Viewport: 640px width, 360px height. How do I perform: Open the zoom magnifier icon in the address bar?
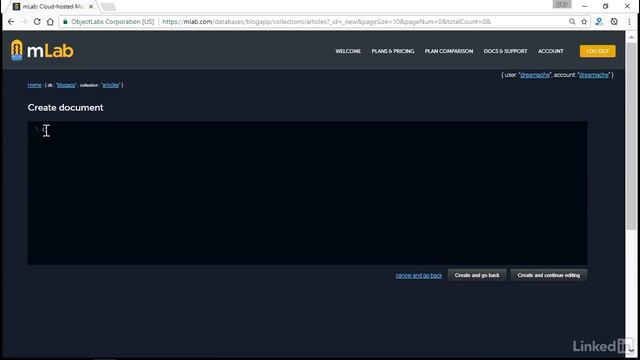pyautogui.click(x=572, y=22)
